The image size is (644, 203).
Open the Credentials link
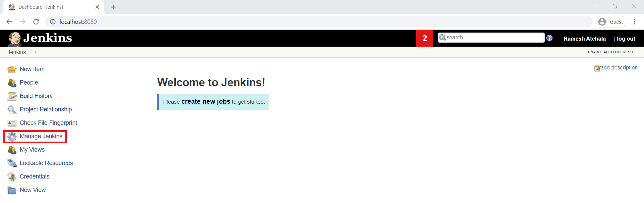pos(35,176)
